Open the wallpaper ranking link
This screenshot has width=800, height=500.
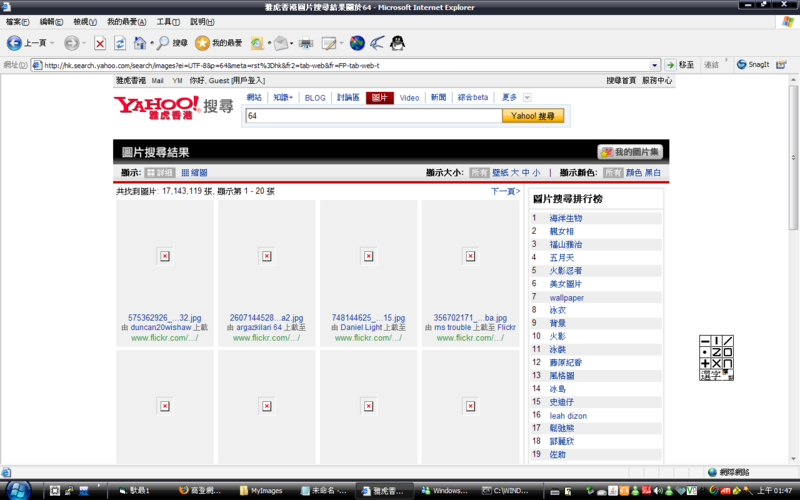pyautogui.click(x=566, y=297)
